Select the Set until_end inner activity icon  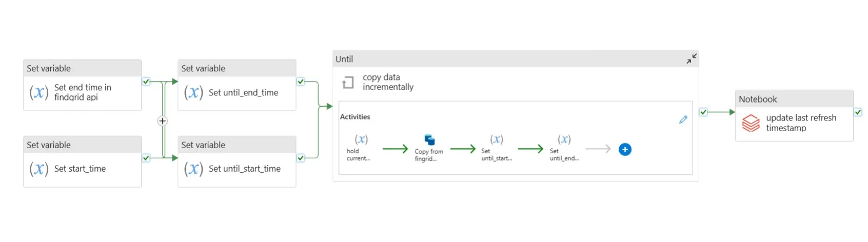click(x=564, y=139)
